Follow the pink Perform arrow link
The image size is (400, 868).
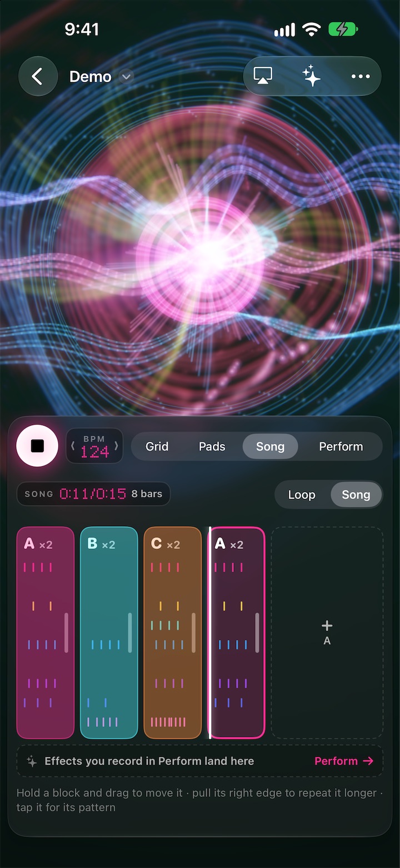tap(344, 761)
